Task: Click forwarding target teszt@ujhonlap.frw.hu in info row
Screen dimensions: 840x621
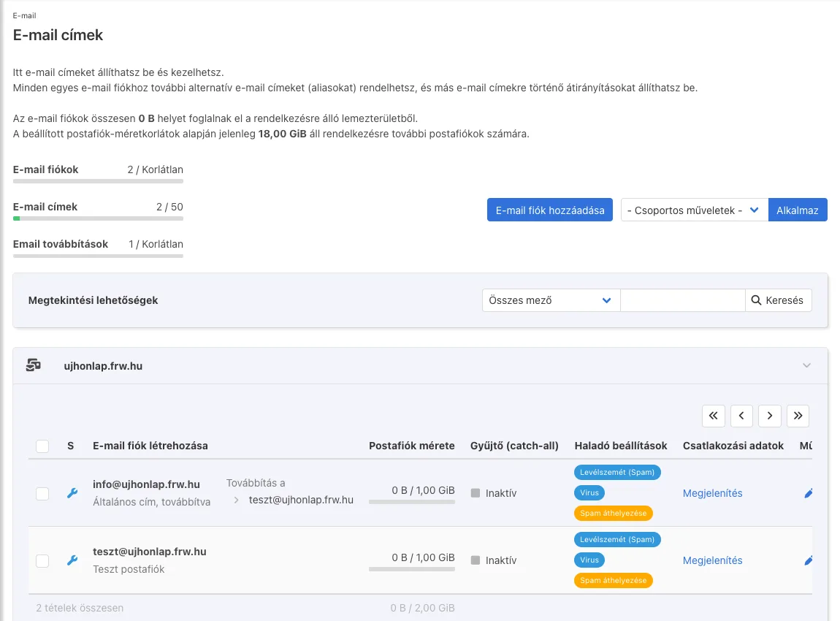Action: tap(301, 500)
